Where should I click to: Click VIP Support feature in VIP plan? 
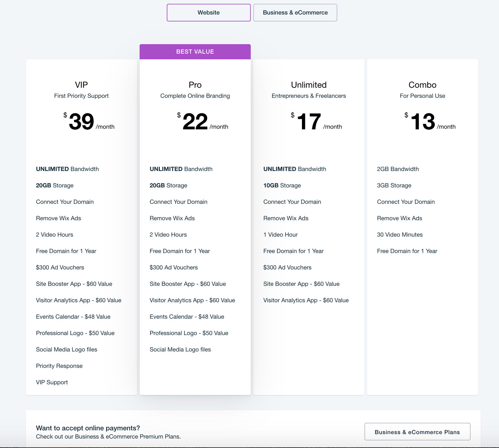[52, 382]
